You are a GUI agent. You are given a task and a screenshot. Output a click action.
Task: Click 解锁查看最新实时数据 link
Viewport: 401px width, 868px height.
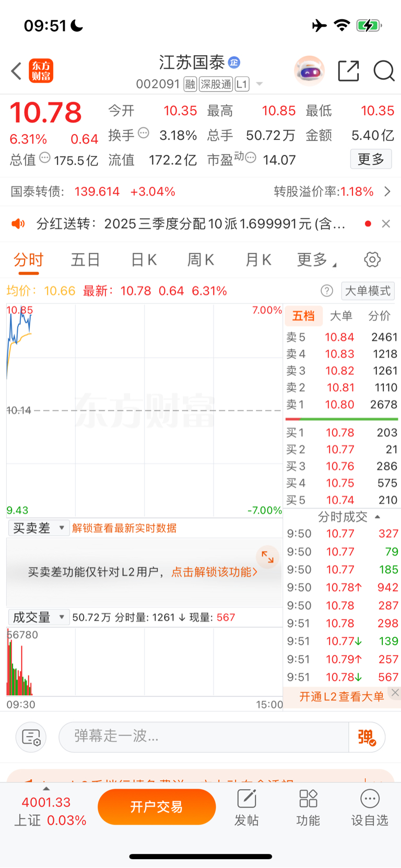(x=124, y=528)
